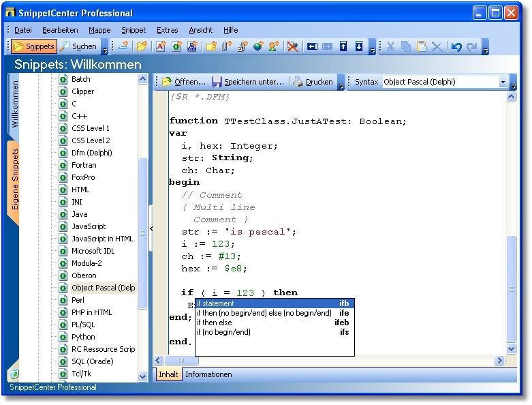Open the Hilfe menu
532x405 pixels.
(231, 30)
